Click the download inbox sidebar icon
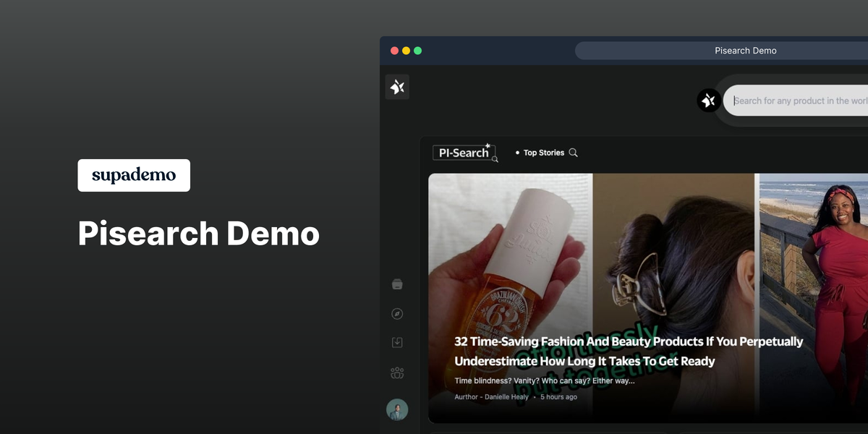 (x=397, y=343)
